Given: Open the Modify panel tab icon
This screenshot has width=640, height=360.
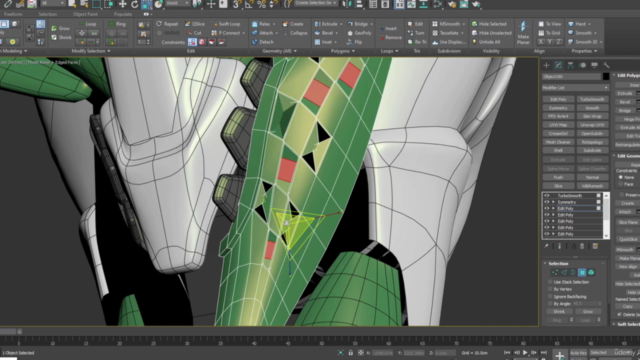Looking at the screenshot, I should [x=558, y=65].
